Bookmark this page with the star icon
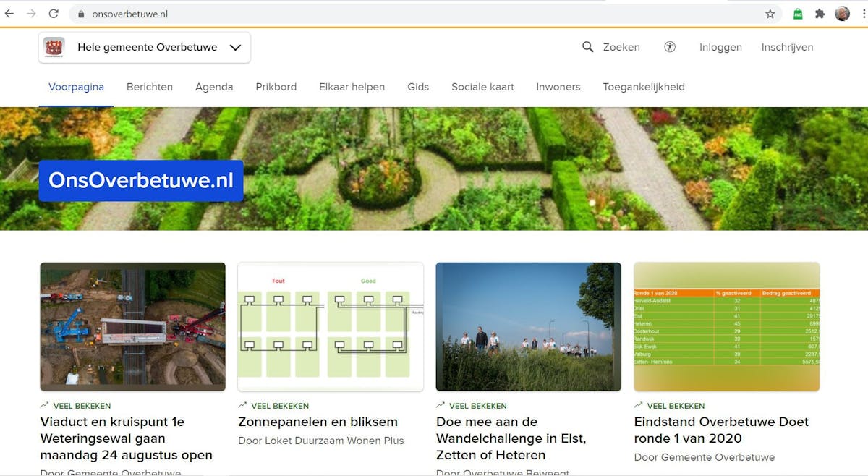 click(770, 14)
